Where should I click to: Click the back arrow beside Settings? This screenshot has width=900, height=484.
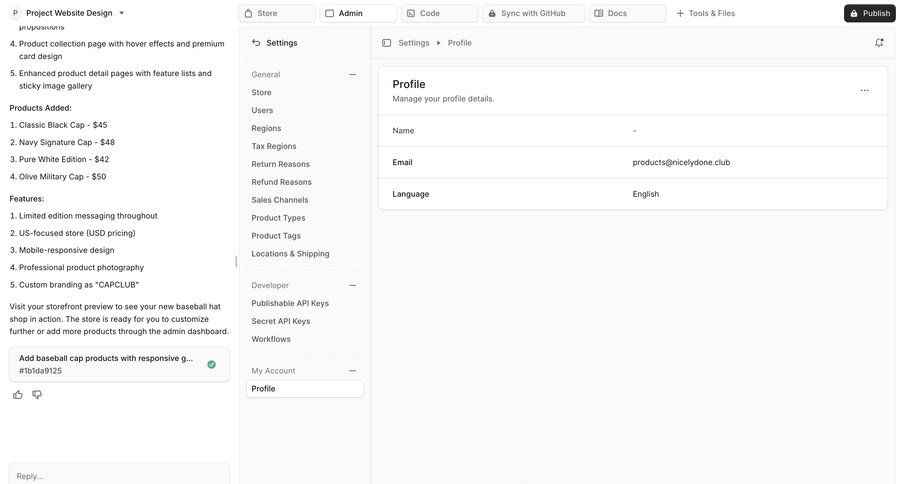point(256,42)
